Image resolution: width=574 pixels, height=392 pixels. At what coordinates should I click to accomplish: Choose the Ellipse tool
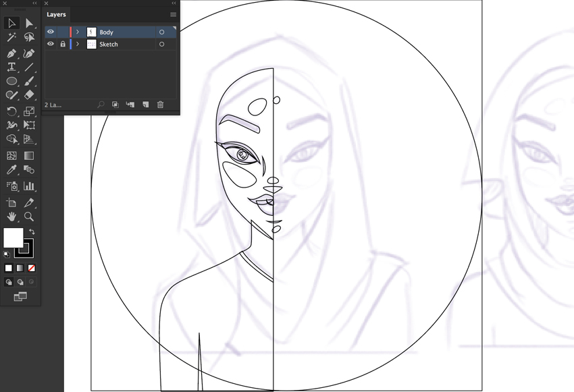[11, 82]
